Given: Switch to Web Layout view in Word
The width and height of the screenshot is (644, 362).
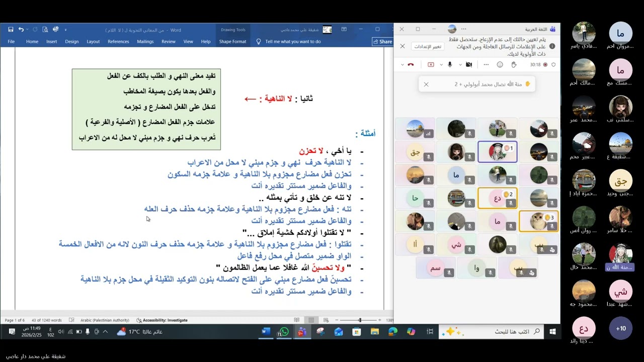Looking at the screenshot, I should click(x=326, y=320).
